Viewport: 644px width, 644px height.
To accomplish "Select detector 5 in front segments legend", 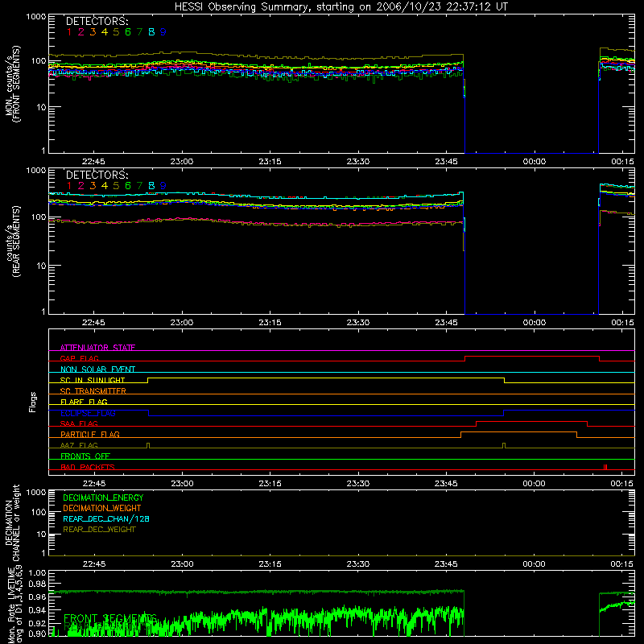I will tap(116, 31).
